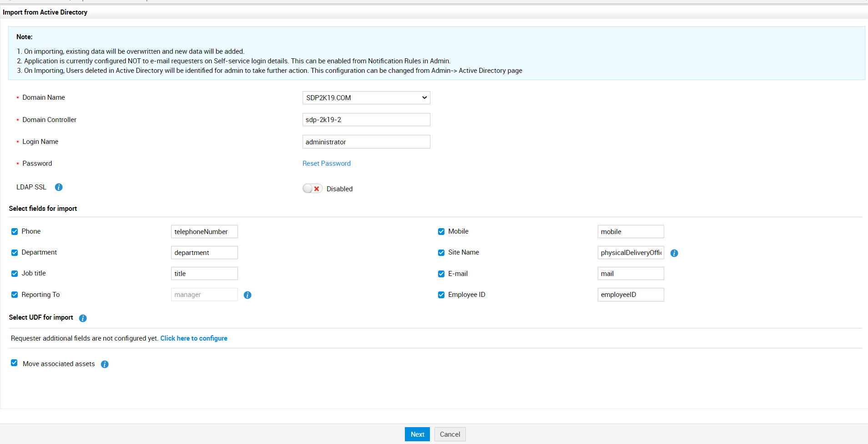This screenshot has height=444, width=868.
Task: Click the Cancel button
Action: coord(449,434)
